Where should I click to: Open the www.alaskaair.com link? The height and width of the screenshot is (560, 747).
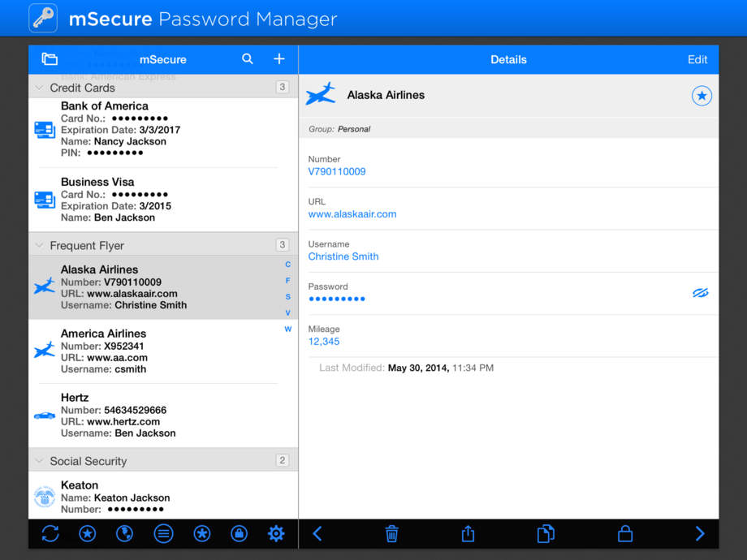pos(352,214)
